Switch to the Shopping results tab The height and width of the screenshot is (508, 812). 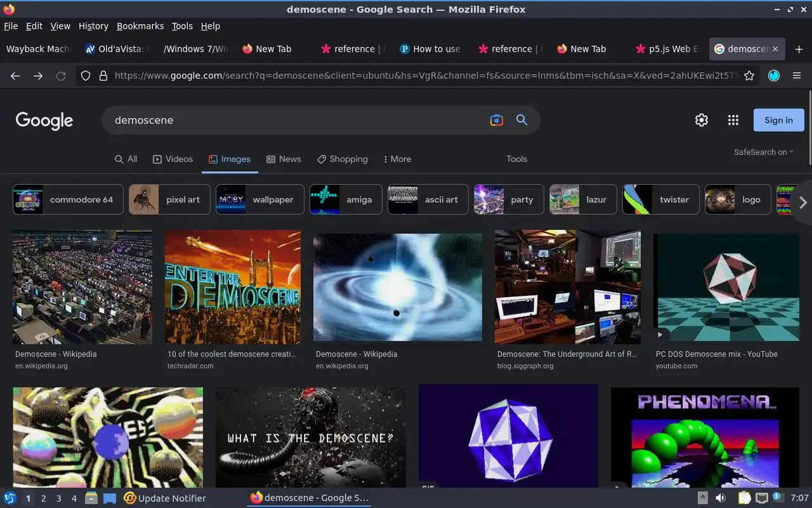pos(343,159)
